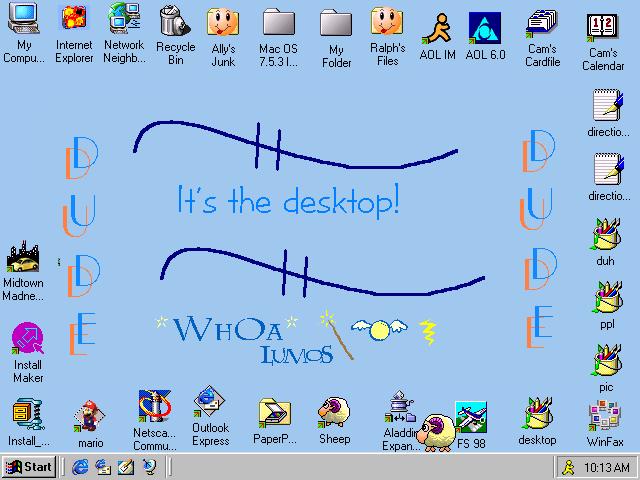The width and height of the screenshot is (640, 480).
Task: Open the PaperPort shortcut
Action: (275, 413)
